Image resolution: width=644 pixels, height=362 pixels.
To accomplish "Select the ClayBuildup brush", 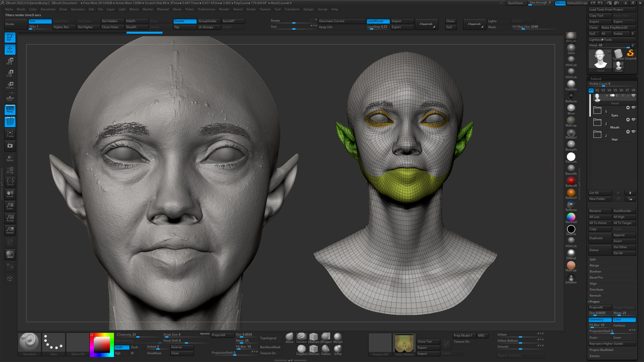I will [301, 349].
